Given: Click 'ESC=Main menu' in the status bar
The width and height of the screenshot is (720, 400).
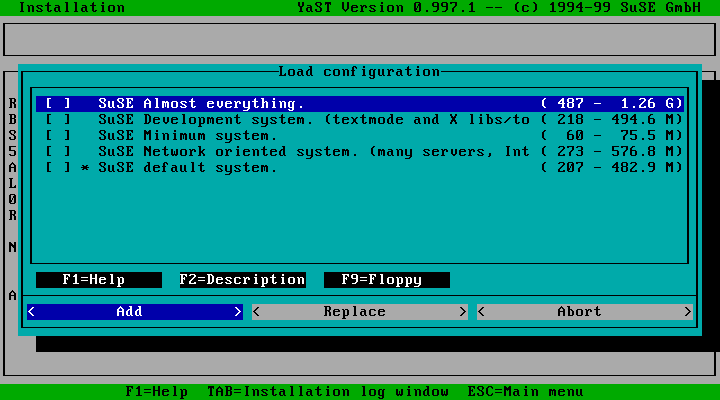Looking at the screenshot, I should [525, 392].
